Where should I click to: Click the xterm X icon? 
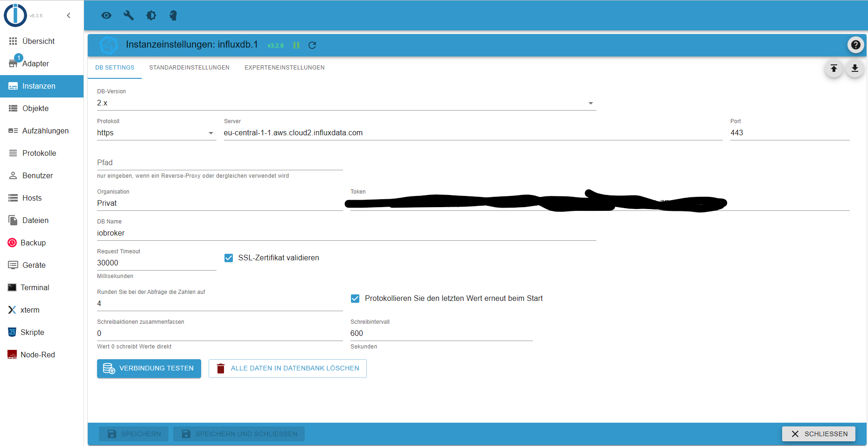[x=12, y=310]
